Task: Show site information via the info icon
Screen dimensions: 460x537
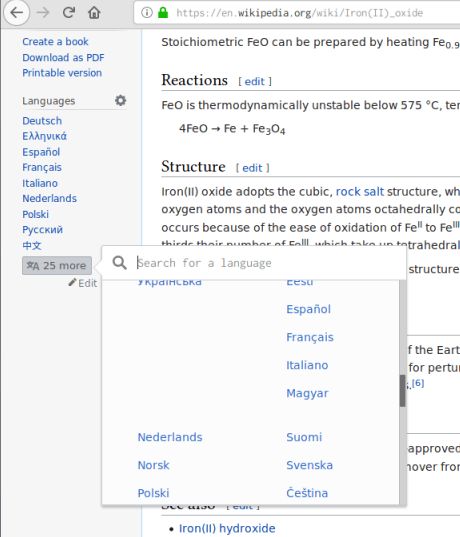Action: [x=147, y=13]
